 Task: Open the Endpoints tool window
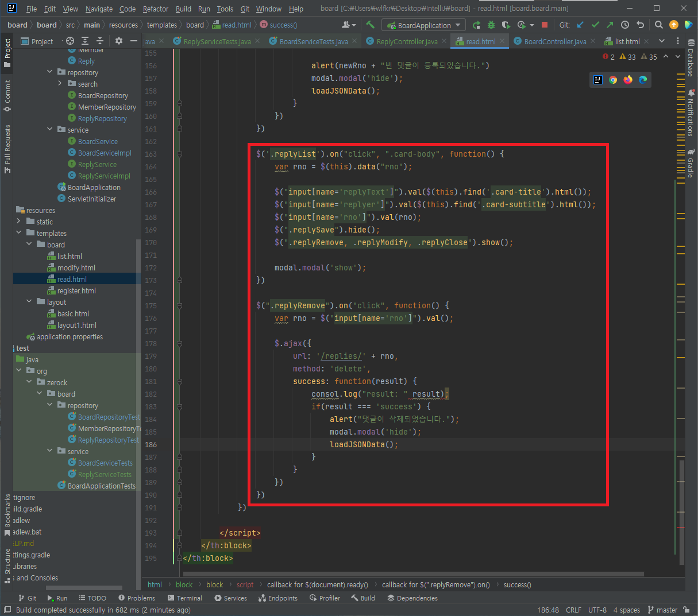(278, 598)
